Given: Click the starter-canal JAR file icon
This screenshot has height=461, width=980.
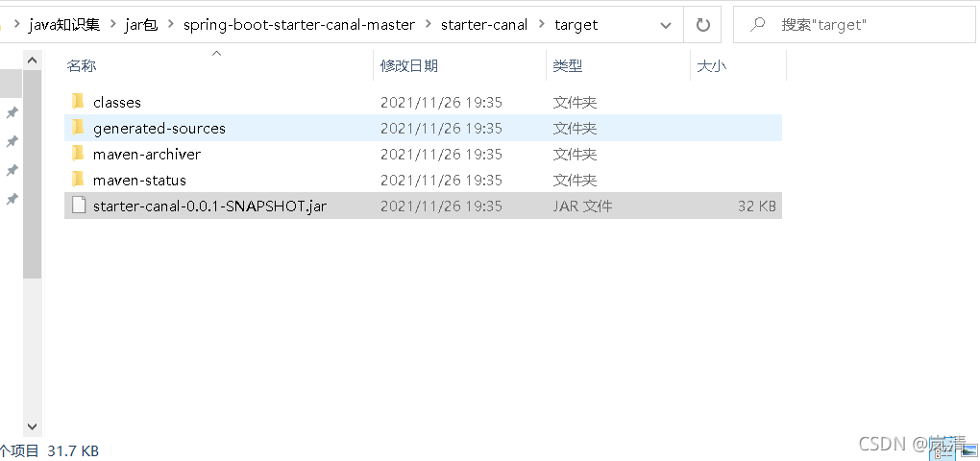Looking at the screenshot, I should coord(78,205).
